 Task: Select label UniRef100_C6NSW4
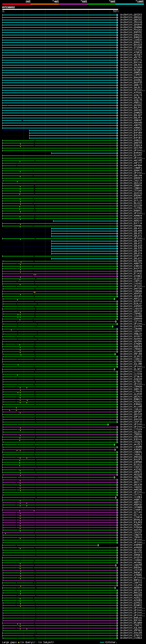pyautogui.click(x=131, y=291)
